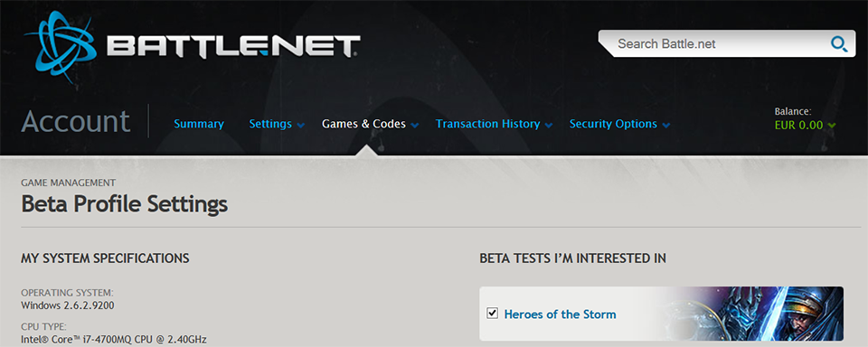Expand the Transaction History arrow
The width and height of the screenshot is (868, 347).
point(549,126)
